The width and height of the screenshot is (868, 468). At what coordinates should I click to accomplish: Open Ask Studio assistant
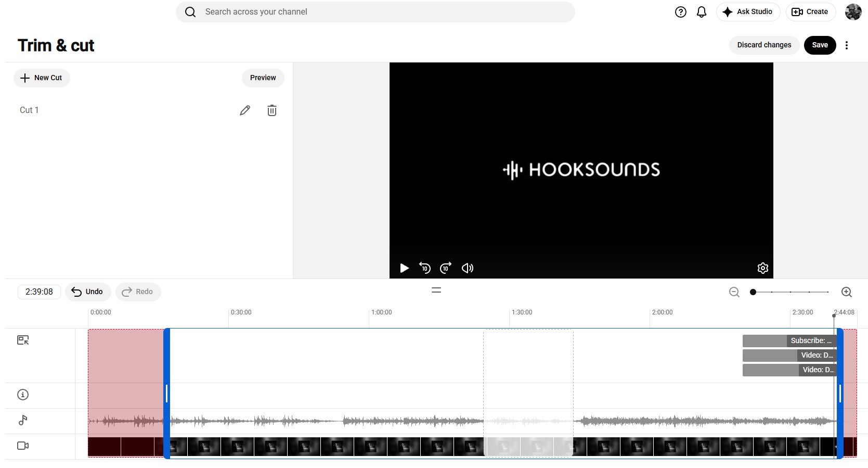748,12
